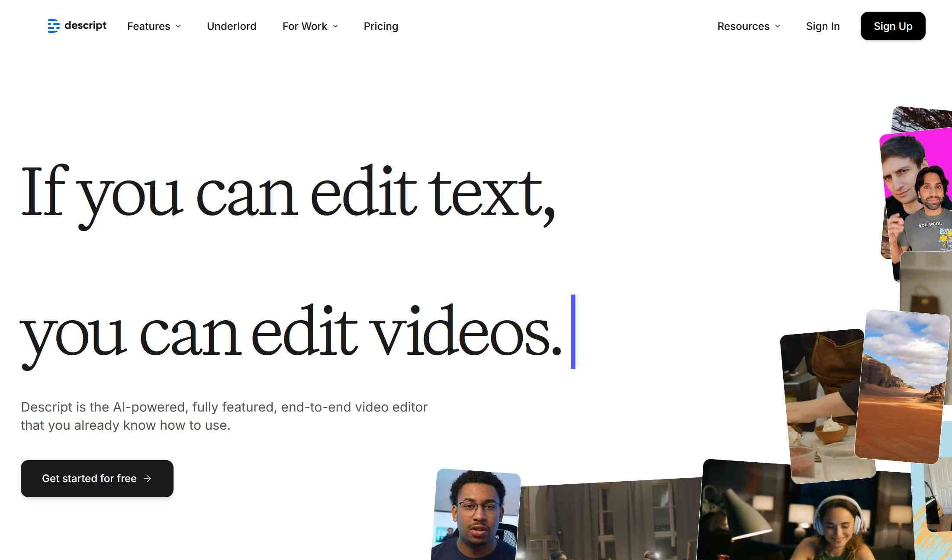Open the Resources dropdown chevron

pos(778,26)
